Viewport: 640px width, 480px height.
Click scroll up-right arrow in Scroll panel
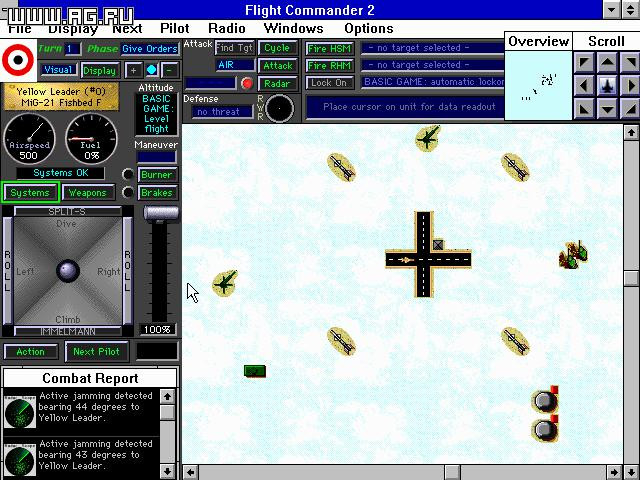click(x=630, y=63)
